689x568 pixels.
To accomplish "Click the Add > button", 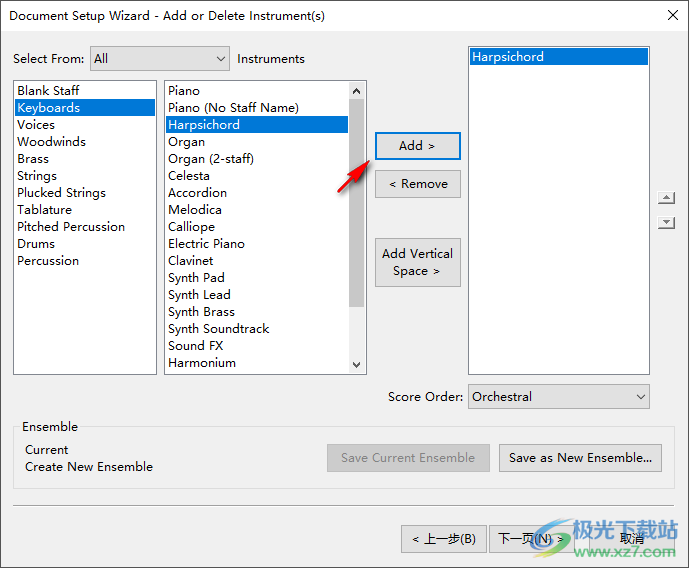I will tap(417, 146).
